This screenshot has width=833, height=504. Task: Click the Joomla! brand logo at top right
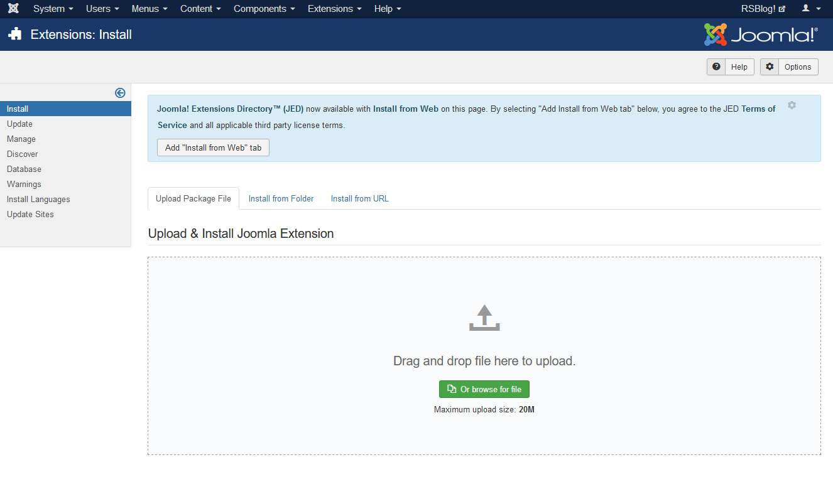coord(761,35)
